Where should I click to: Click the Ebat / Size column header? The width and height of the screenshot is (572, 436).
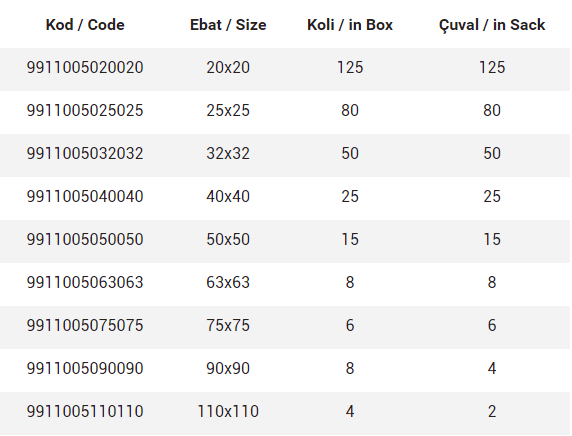pos(228,25)
